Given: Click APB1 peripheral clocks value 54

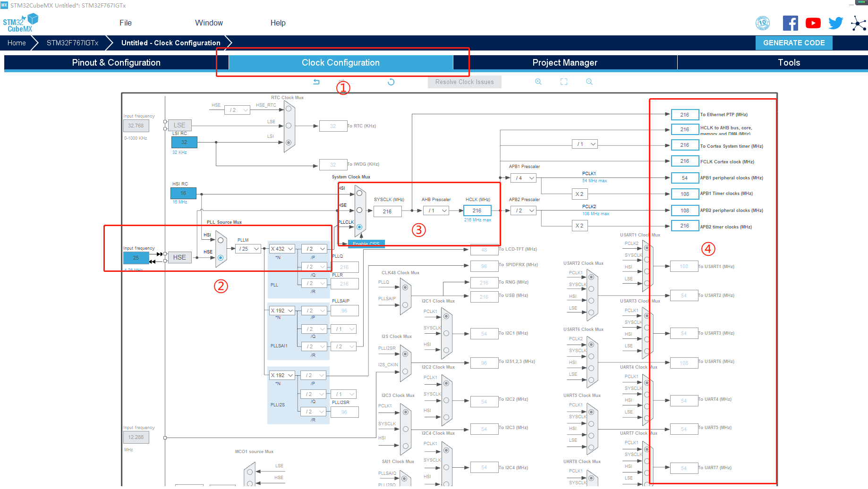Looking at the screenshot, I should coord(685,178).
